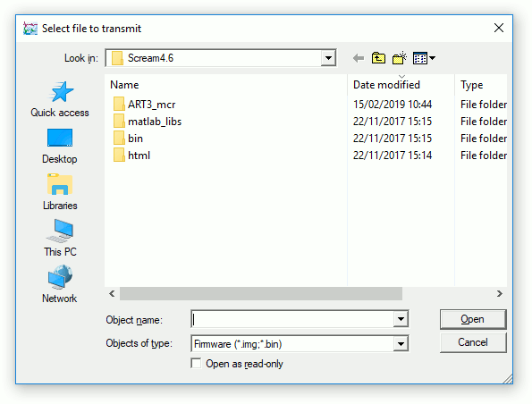Open the View Menu icon

point(424,58)
